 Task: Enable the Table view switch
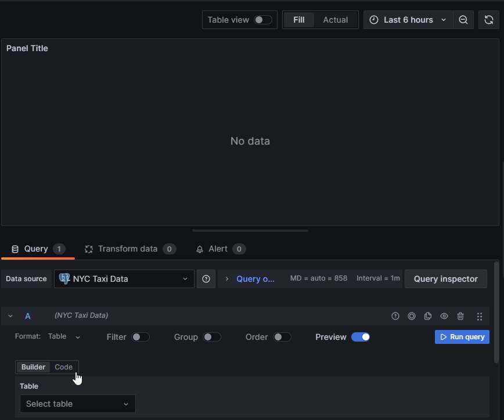(262, 20)
